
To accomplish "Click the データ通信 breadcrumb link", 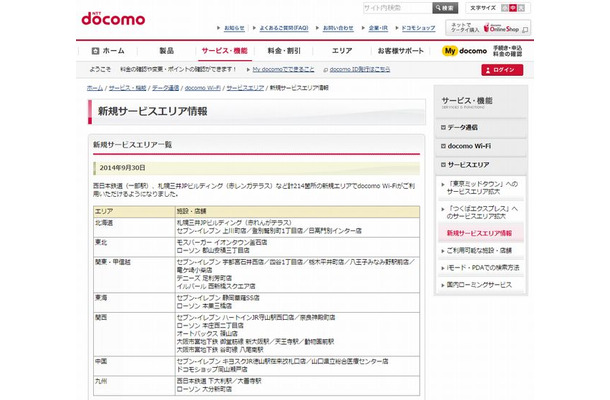I will tap(165, 88).
